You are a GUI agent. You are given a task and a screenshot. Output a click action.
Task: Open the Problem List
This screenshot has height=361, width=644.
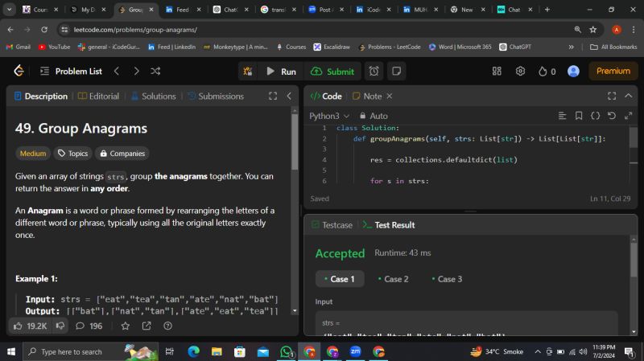tap(71, 72)
